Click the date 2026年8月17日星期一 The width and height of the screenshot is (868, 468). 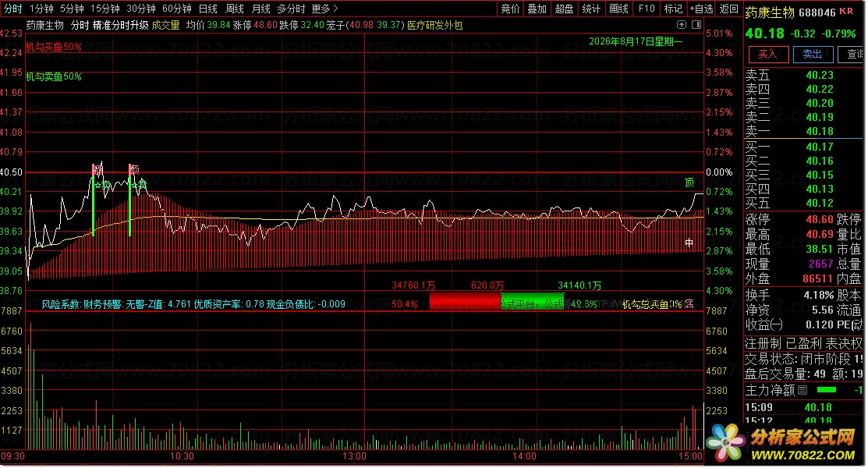pyautogui.click(x=636, y=41)
